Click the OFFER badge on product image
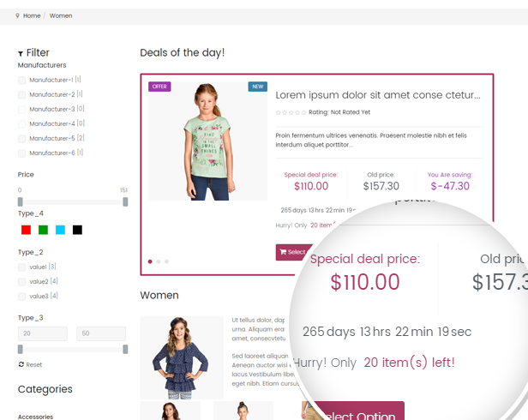This screenshot has height=420, width=528. tap(159, 87)
